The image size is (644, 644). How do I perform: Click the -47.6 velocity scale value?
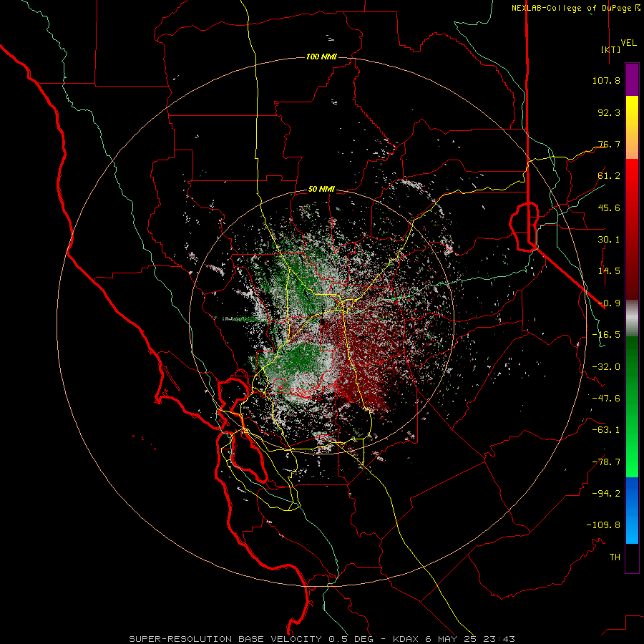pos(606,399)
